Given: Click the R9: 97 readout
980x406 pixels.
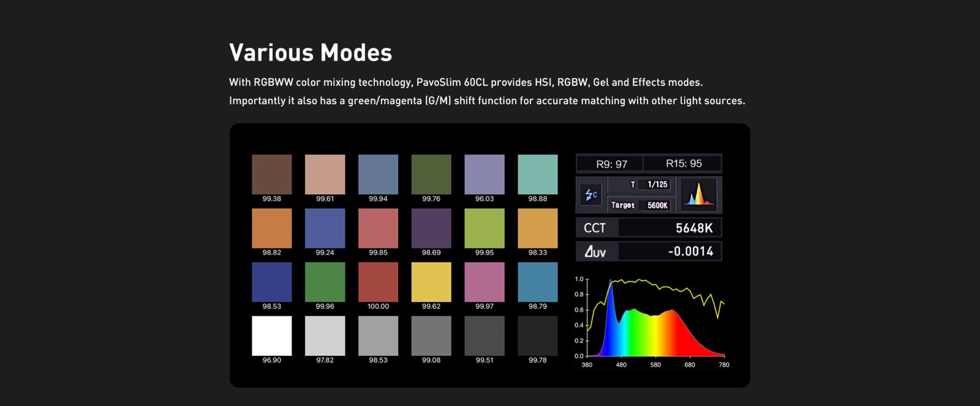Looking at the screenshot, I should [611, 164].
